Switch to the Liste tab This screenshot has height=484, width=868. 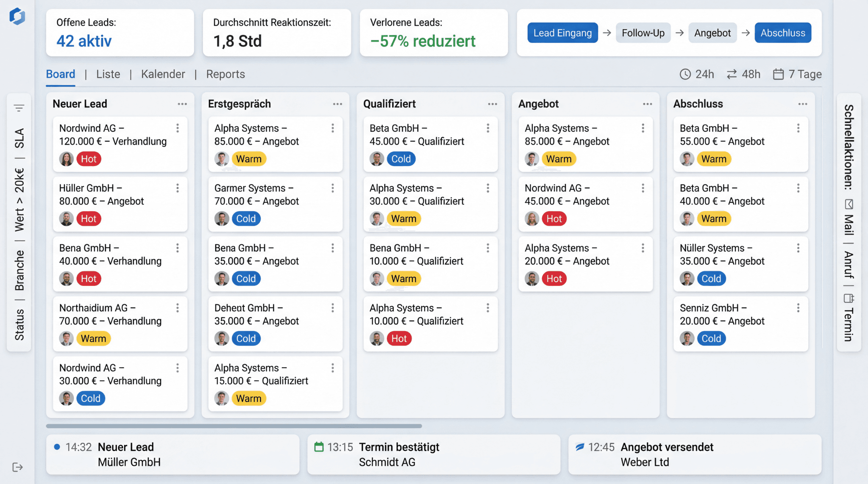point(108,75)
